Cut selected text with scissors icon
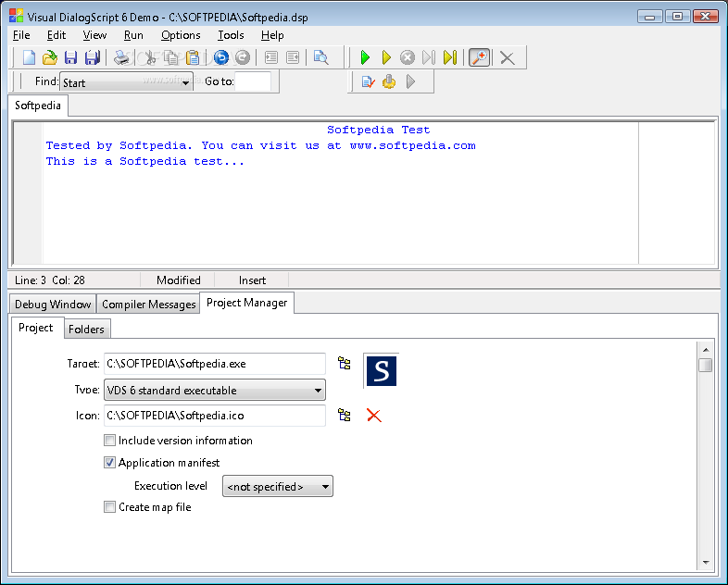This screenshot has width=728, height=585. [150, 57]
